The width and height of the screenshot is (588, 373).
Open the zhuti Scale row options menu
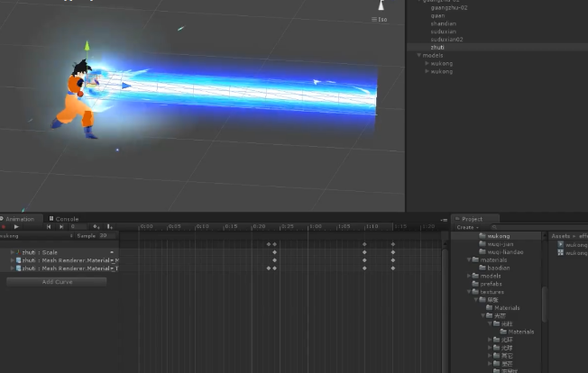[112, 252]
